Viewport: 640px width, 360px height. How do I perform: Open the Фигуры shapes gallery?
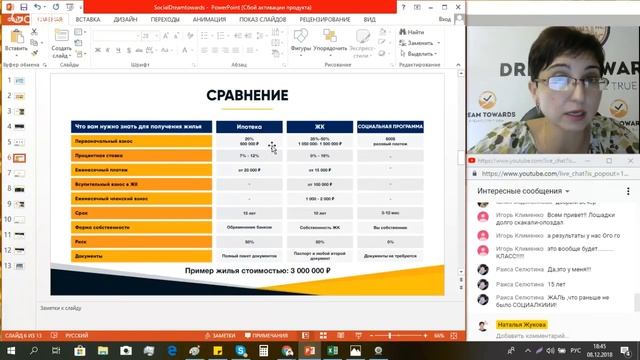coord(301,41)
